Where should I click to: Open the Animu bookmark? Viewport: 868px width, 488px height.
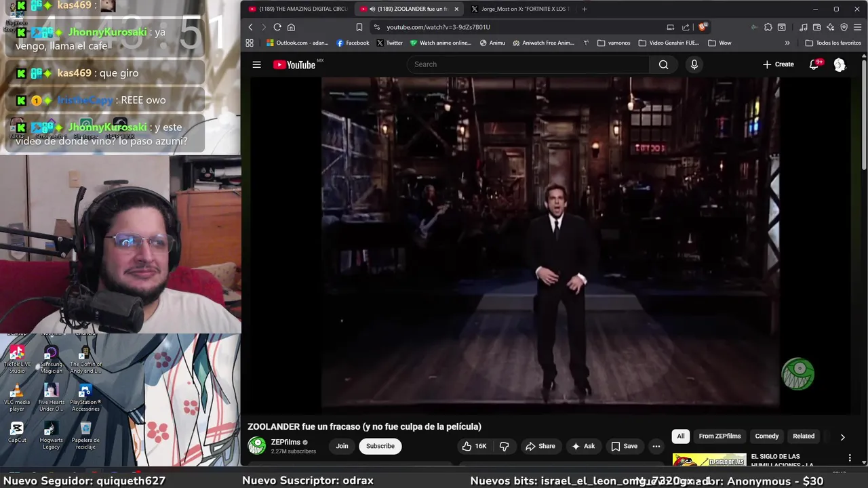click(x=492, y=43)
